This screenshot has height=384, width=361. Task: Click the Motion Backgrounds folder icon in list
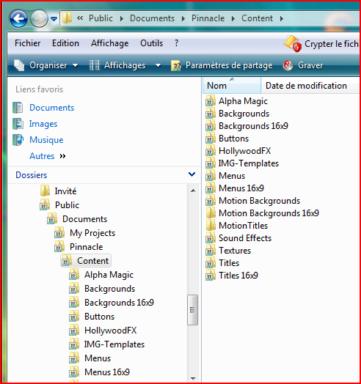pyautogui.click(x=210, y=201)
